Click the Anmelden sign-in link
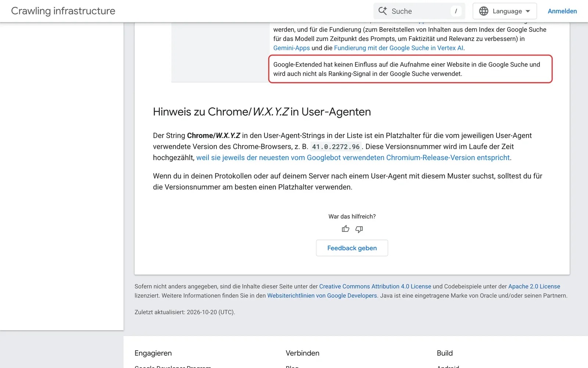The image size is (588, 368). click(x=562, y=11)
